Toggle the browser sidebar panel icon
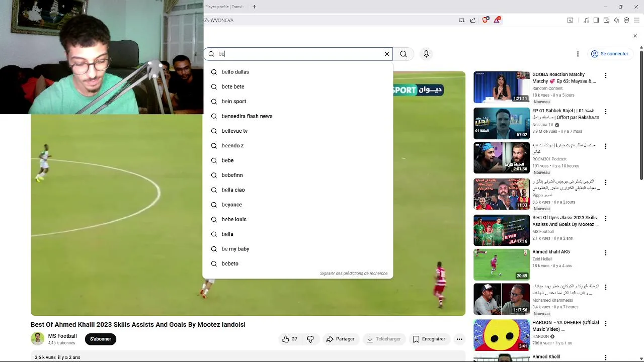This screenshot has height=362, width=644. (596, 20)
